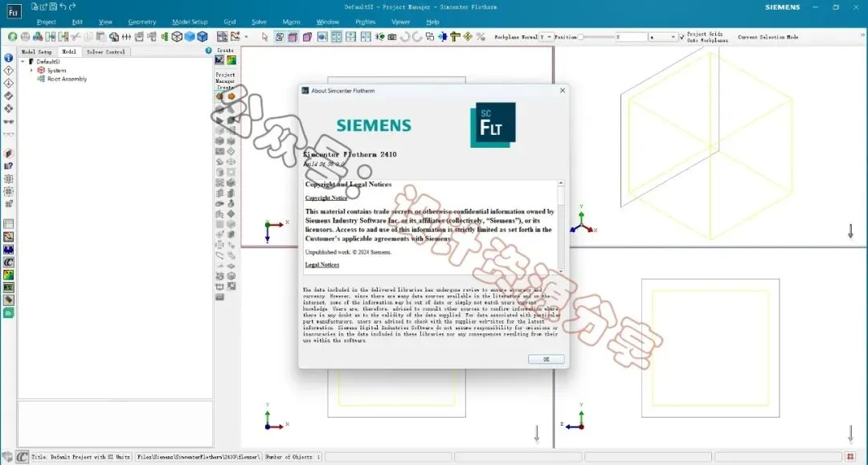
Task: Open the Grid menu
Action: tap(230, 22)
